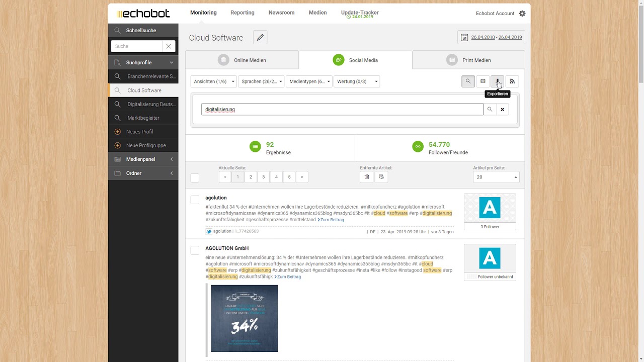Viewport: 644px width, 362px height.
Task: Open the calendar date range picker icon
Action: click(x=464, y=37)
